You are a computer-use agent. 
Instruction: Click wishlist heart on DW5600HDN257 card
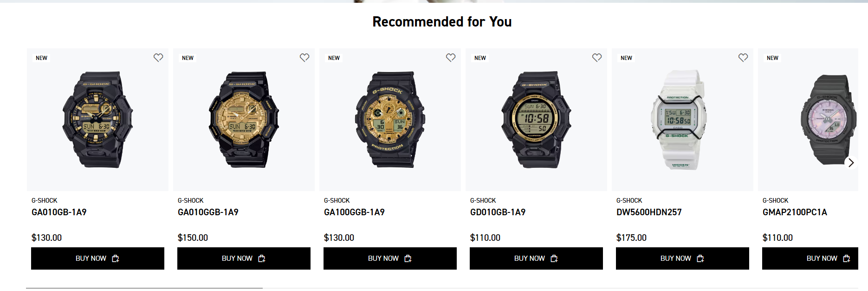[x=743, y=58]
